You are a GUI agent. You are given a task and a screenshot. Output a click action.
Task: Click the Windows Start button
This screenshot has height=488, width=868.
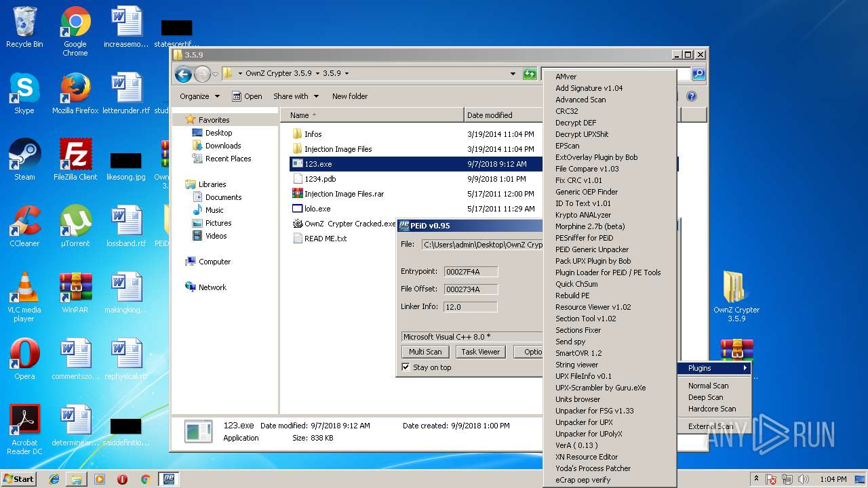[19, 479]
